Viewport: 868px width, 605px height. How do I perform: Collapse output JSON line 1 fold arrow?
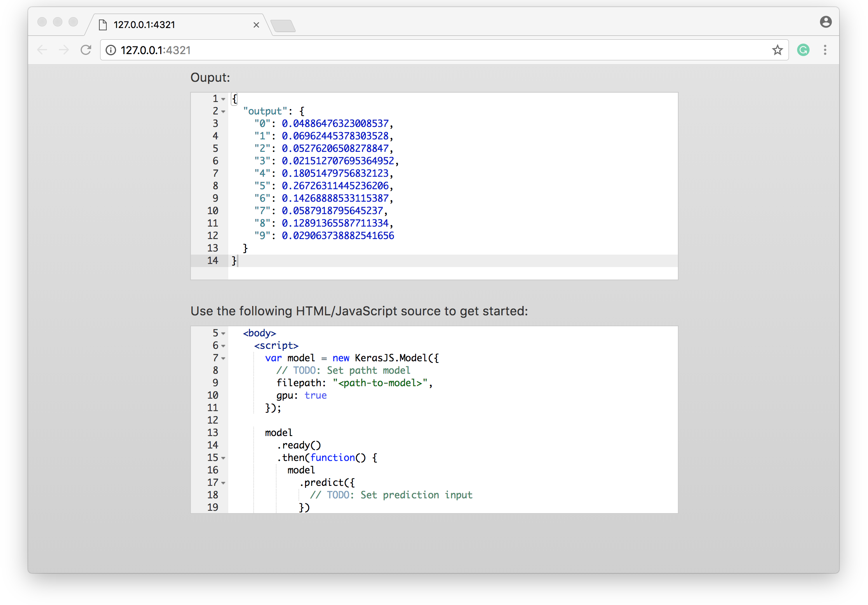[x=223, y=99]
